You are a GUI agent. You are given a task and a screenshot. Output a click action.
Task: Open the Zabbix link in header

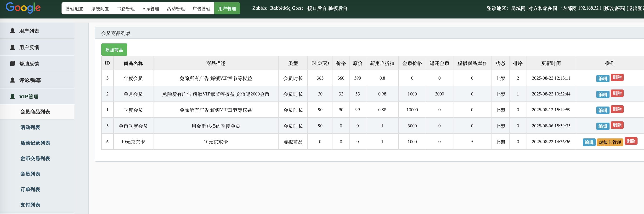coord(259,8)
